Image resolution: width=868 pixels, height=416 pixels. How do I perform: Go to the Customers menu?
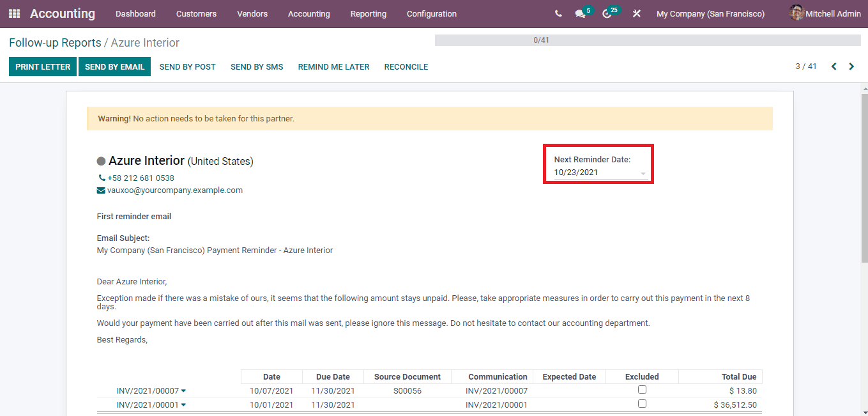[196, 13]
